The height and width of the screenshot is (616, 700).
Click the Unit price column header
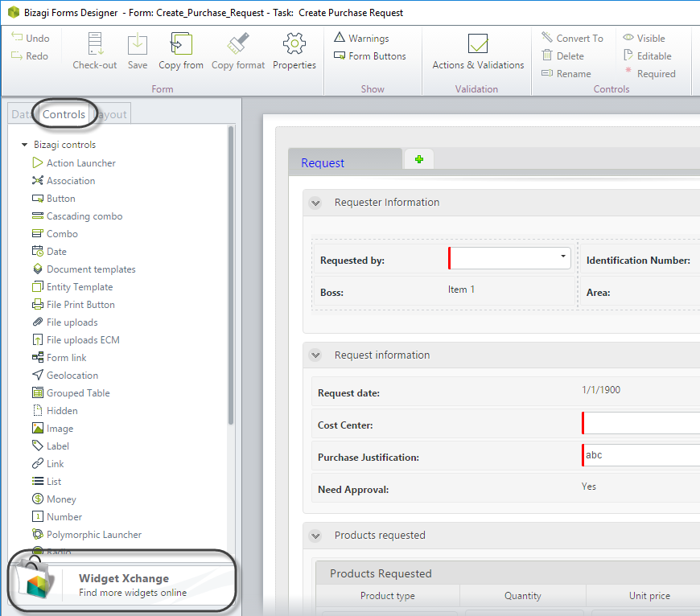point(649,596)
